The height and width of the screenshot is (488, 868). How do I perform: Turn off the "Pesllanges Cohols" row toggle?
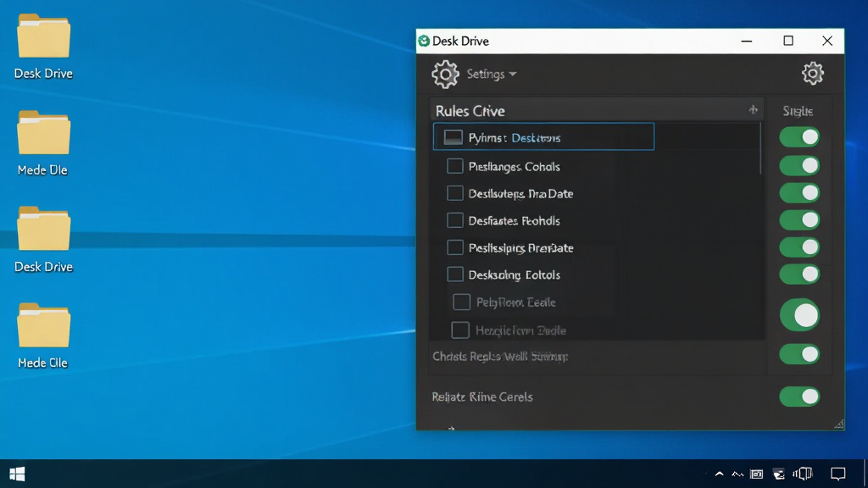[x=799, y=166]
